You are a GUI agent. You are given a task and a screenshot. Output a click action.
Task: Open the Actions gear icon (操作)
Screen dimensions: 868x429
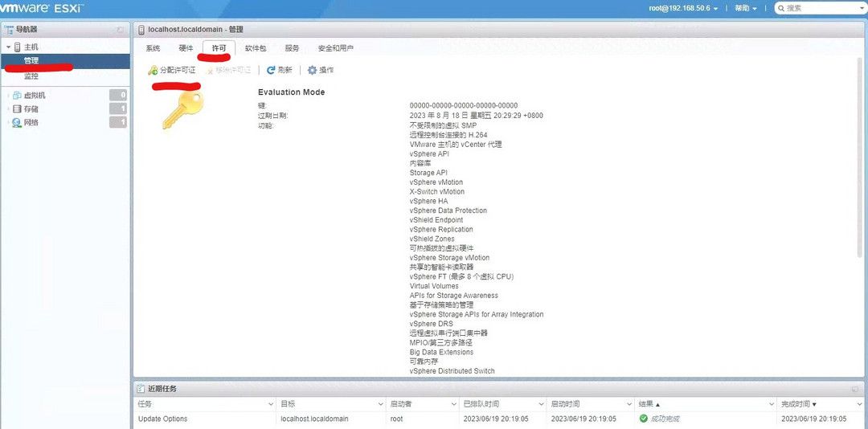click(312, 71)
